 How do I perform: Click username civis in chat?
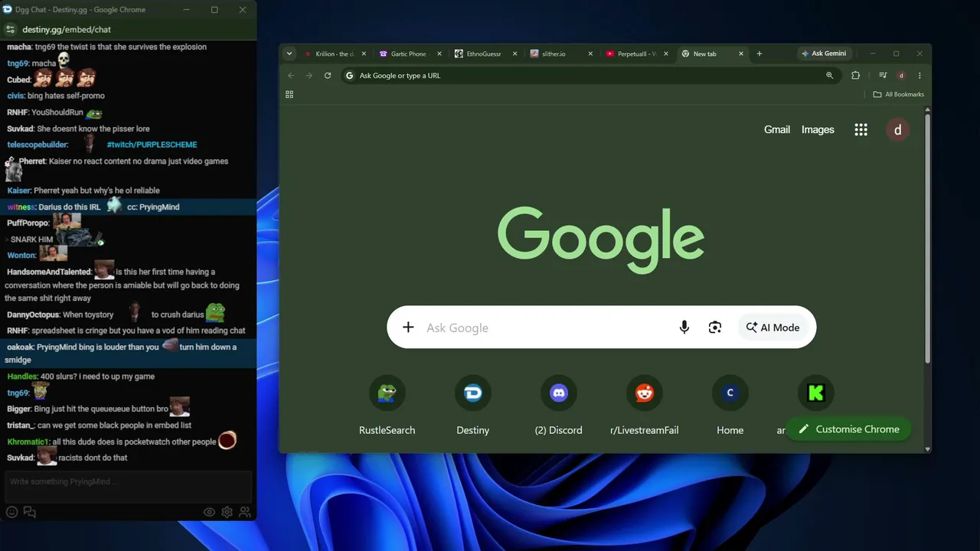click(x=16, y=96)
